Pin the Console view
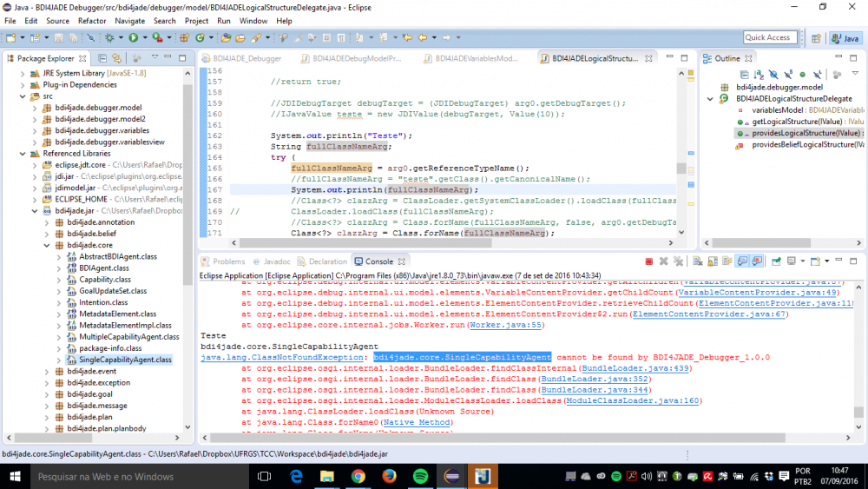The width and height of the screenshot is (868, 489). [774, 261]
